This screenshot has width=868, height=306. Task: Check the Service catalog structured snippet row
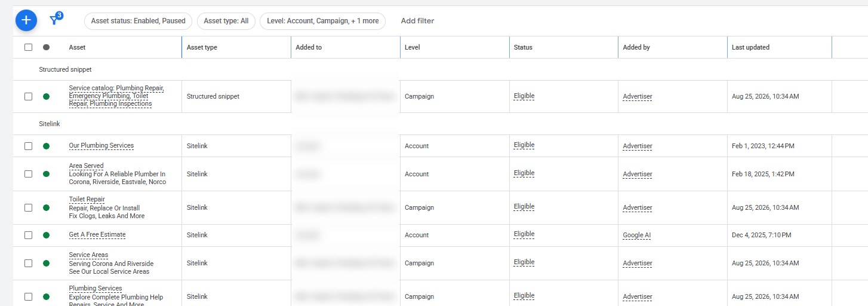(28, 96)
